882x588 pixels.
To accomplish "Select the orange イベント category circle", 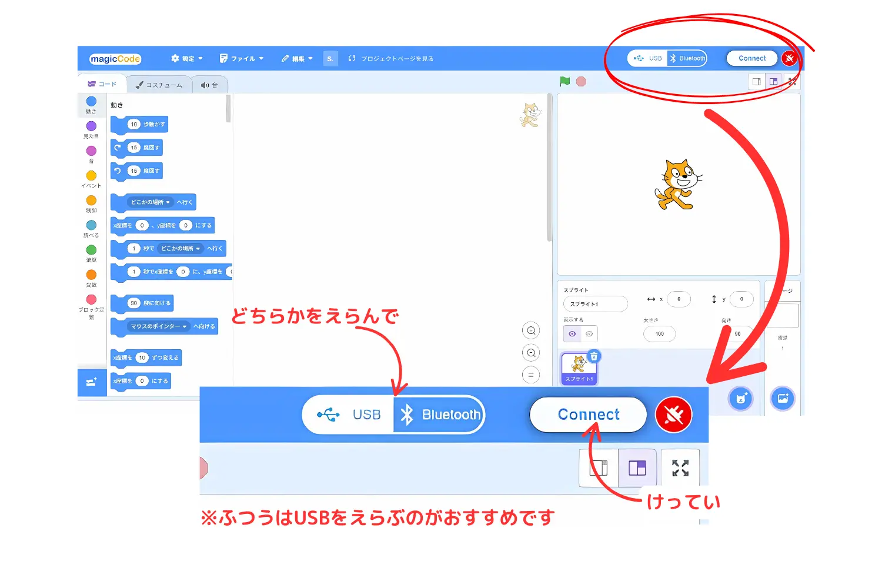I will point(91,176).
